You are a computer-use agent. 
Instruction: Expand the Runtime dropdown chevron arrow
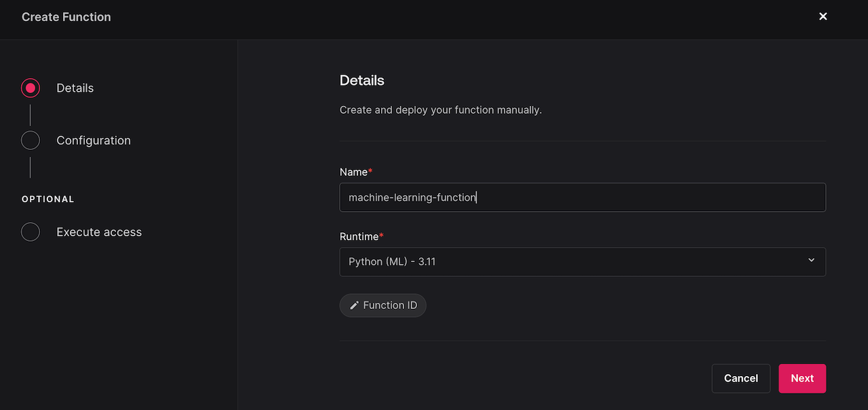[811, 261]
